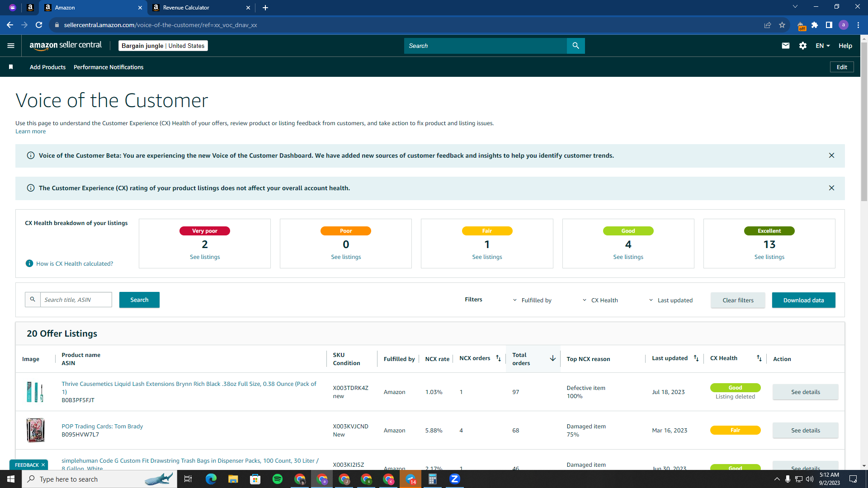The width and height of the screenshot is (868, 488).
Task: See listings under Good
Action: [628, 257]
